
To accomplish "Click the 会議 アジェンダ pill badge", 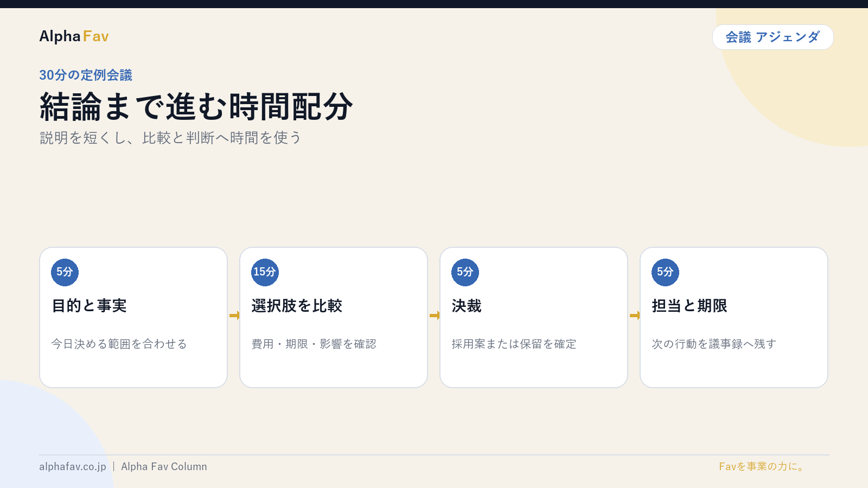I will coord(773,37).
